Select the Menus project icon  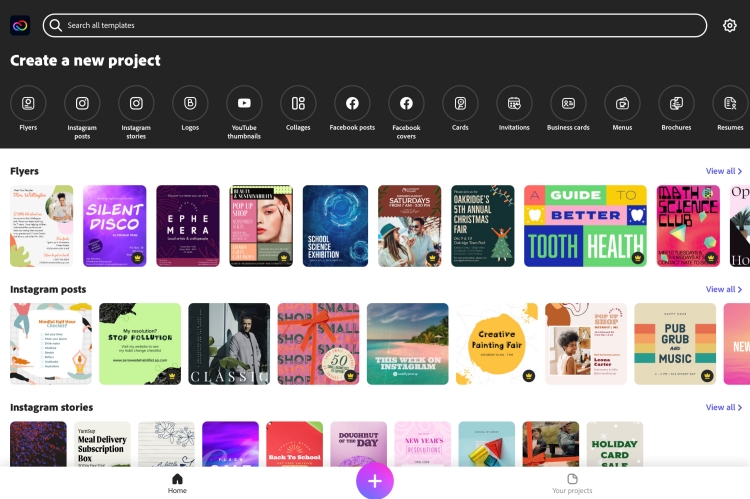622,103
